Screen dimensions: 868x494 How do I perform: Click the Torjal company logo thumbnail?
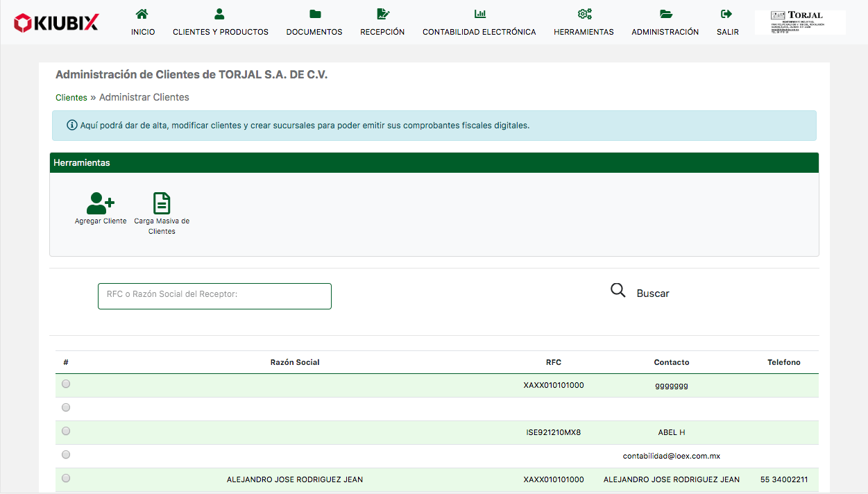800,22
